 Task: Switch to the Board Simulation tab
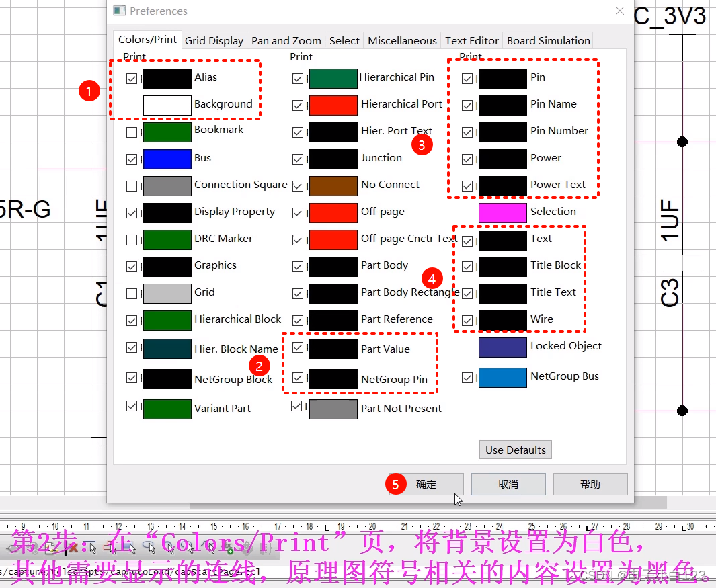coord(548,40)
